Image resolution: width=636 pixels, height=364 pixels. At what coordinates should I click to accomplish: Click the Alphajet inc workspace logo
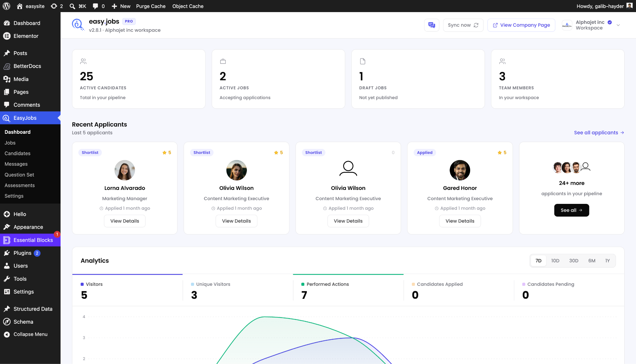[567, 25]
